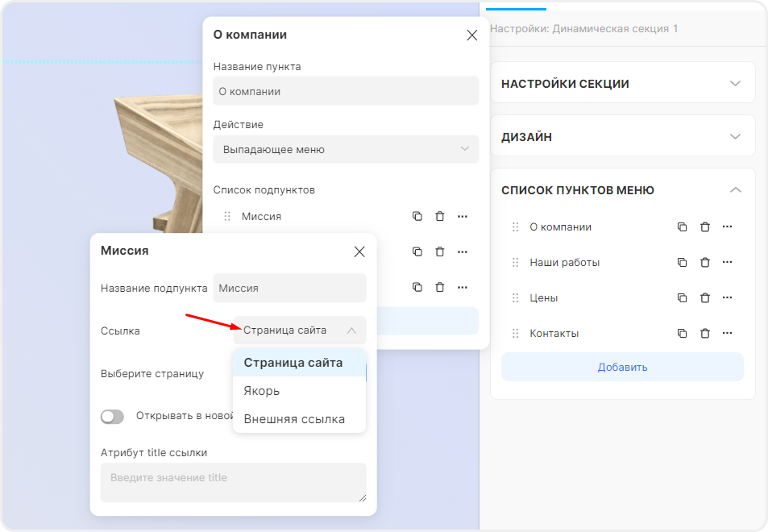This screenshot has height=532, width=768.
Task: Delete the О компании menu item
Action: pyautogui.click(x=705, y=227)
